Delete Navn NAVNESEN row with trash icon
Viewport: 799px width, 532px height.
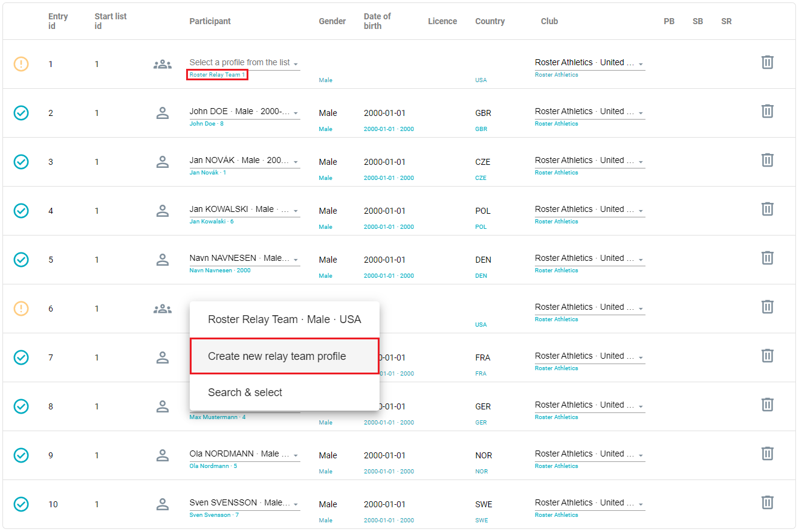(x=767, y=258)
